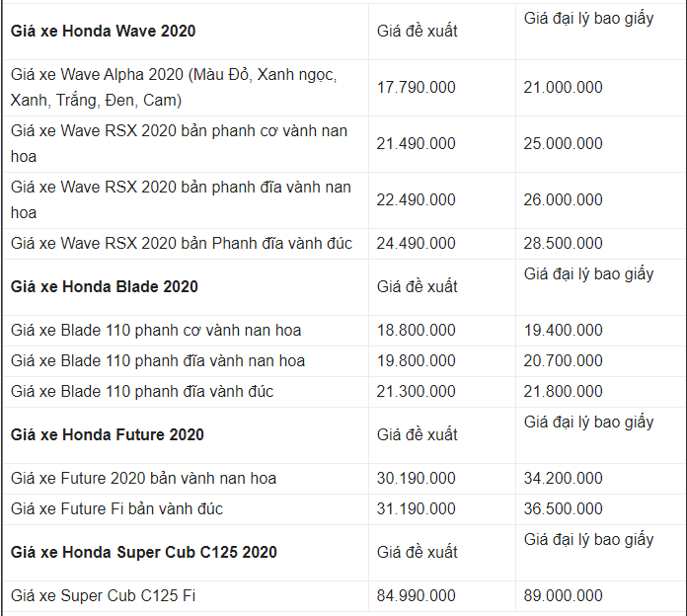This screenshot has height=616, width=687.
Task: Click Giá xe Honda Super Cub C125 2020 heading
Action: (144, 552)
